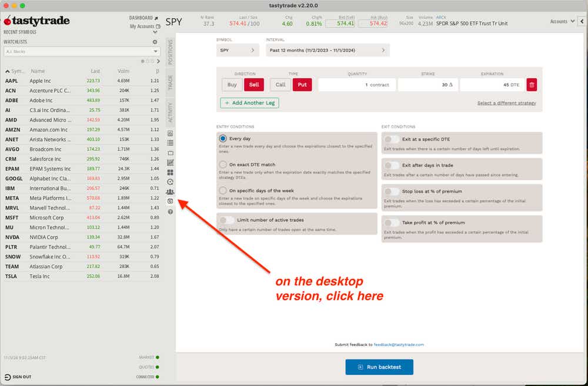Set option type to Call
This screenshot has width=588, height=386.
280,85
